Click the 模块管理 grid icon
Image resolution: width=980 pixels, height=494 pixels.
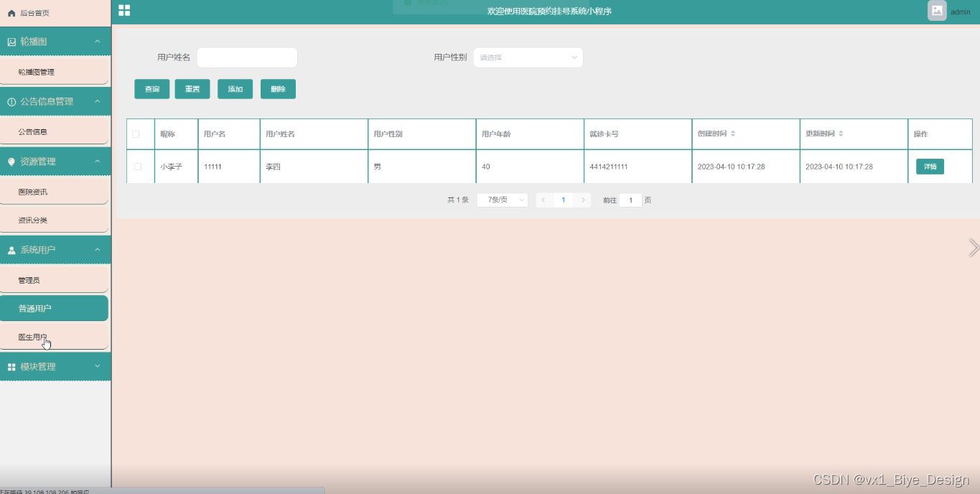[x=11, y=367]
